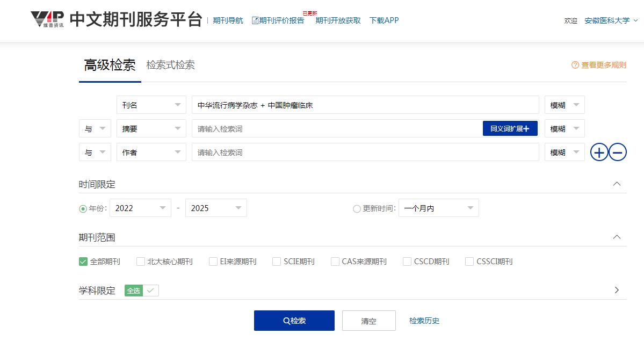Click the blue 检索 search button
This screenshot has height=341, width=644.
click(294, 321)
